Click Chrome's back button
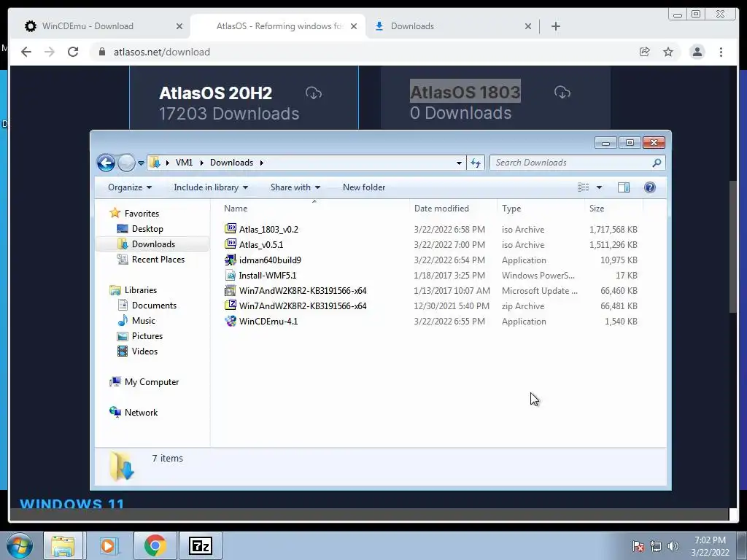This screenshot has width=747, height=560. [26, 52]
